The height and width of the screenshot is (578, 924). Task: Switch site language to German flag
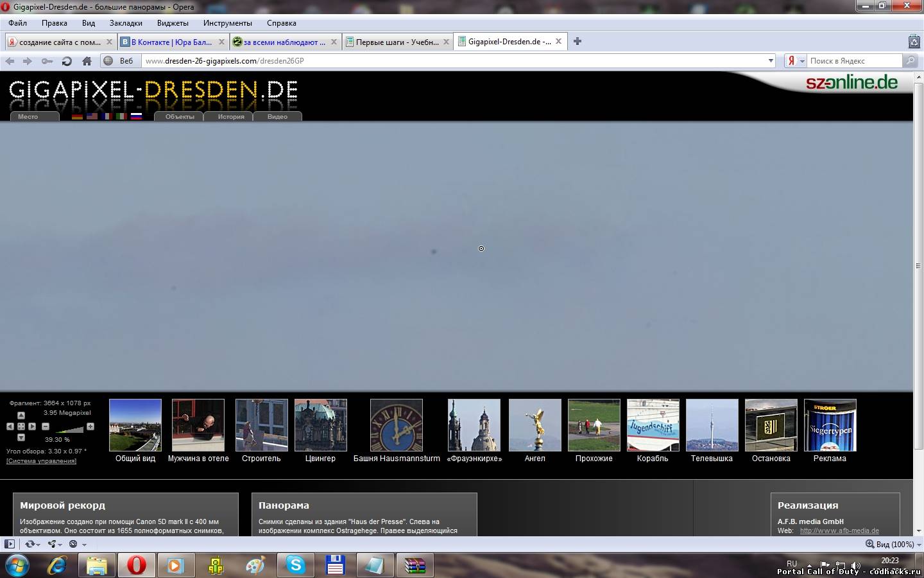[78, 116]
